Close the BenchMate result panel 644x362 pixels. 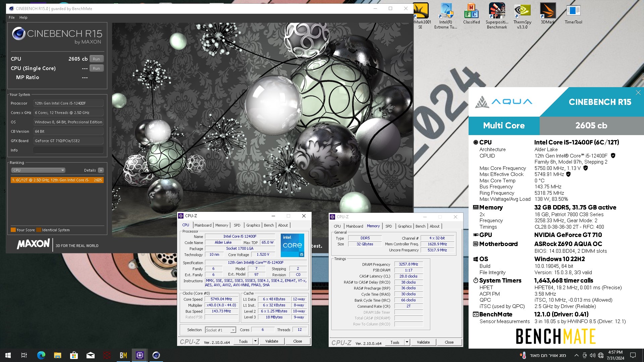point(638,93)
